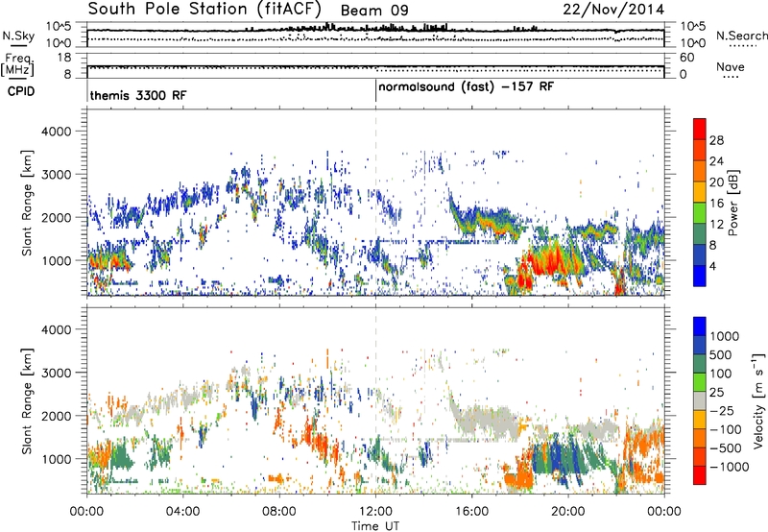Click the '12:00' time axis label
This screenshot has height=532, width=768.
coord(375,512)
